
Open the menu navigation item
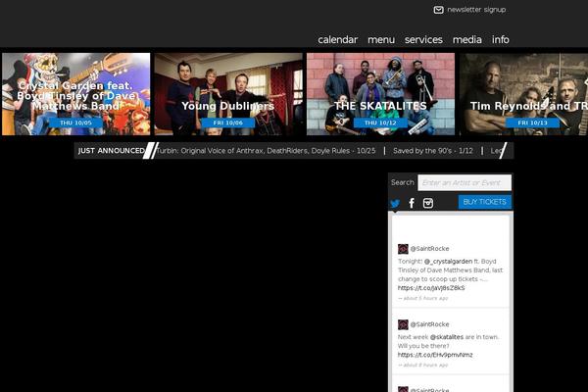pyautogui.click(x=381, y=40)
